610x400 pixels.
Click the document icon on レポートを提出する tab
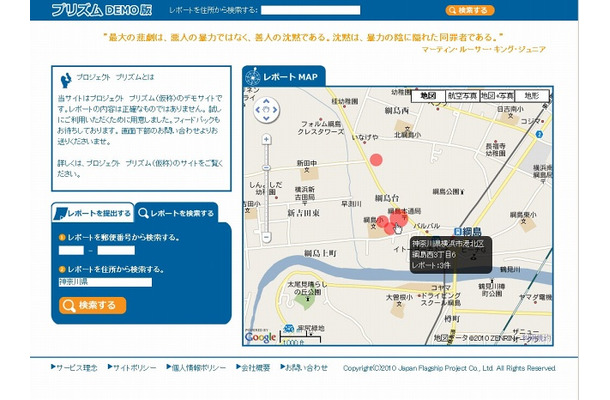click(60, 214)
